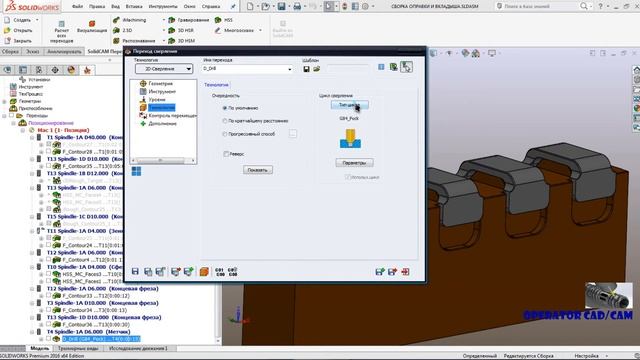Collapse the Переходы tree node
The image size is (640, 360).
[4, 116]
